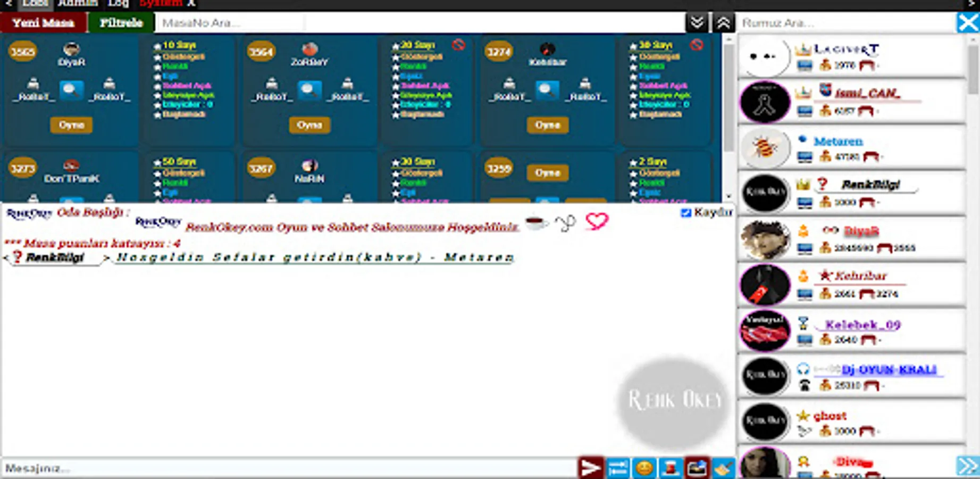Click Kehribar's avatar thumbnail
Image resolution: width=980 pixels, height=479 pixels.
(765, 285)
